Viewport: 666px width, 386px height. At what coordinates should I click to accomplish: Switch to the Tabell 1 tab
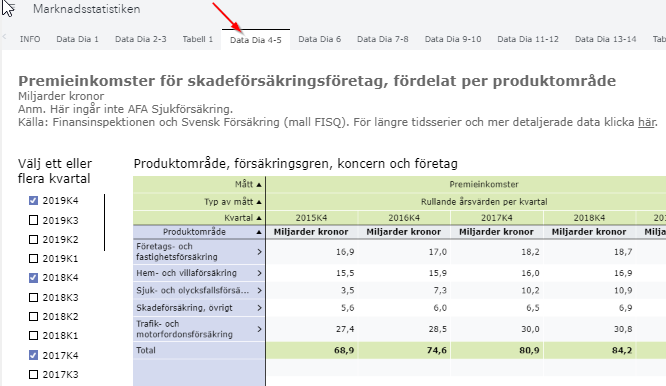tap(198, 39)
